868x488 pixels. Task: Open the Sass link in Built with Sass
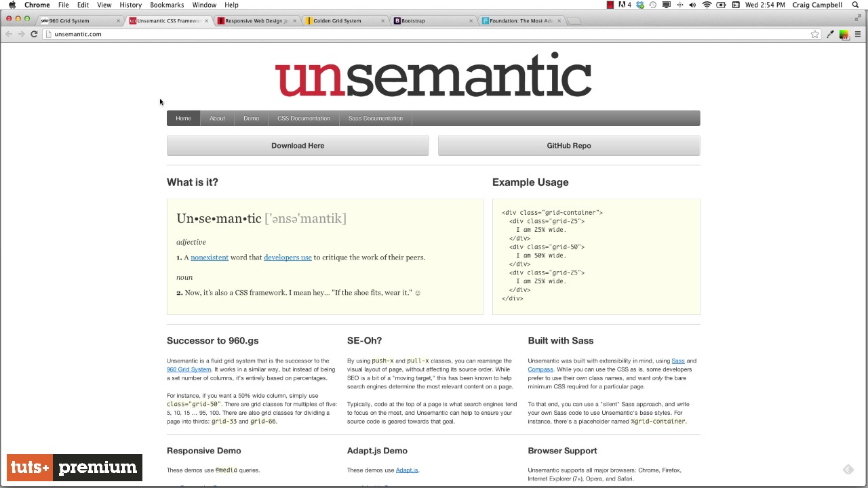tap(678, 361)
